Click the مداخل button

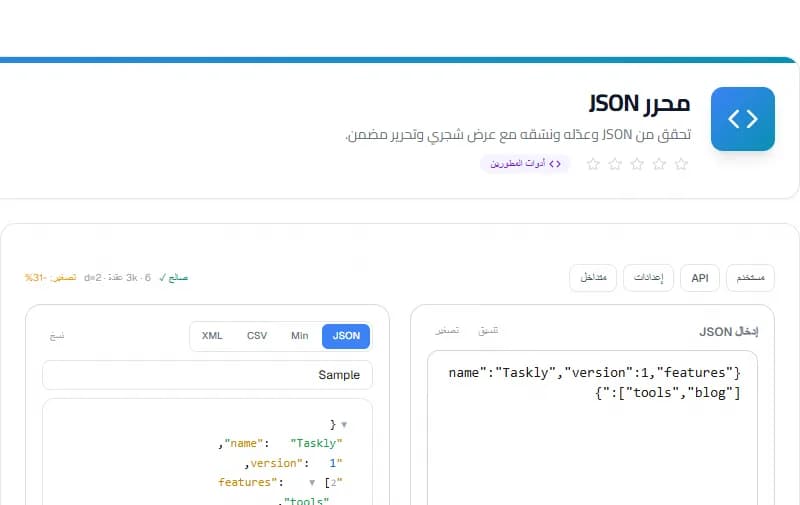(593, 278)
